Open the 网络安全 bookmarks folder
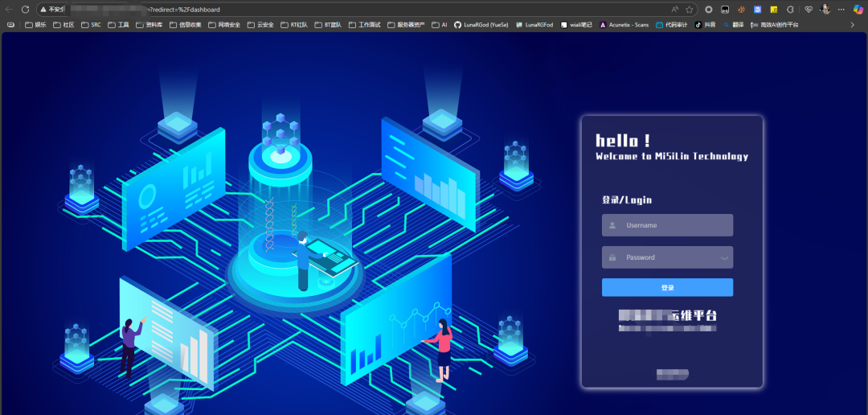 225,24
